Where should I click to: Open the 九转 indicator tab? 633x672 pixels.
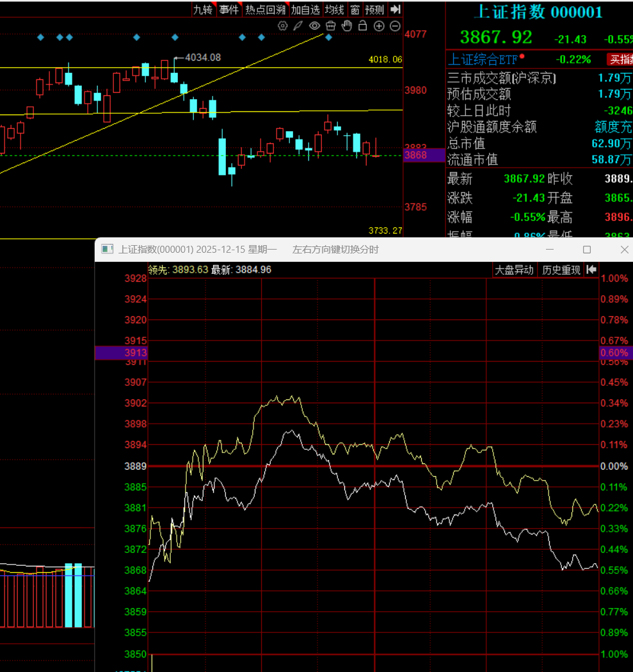tap(204, 10)
